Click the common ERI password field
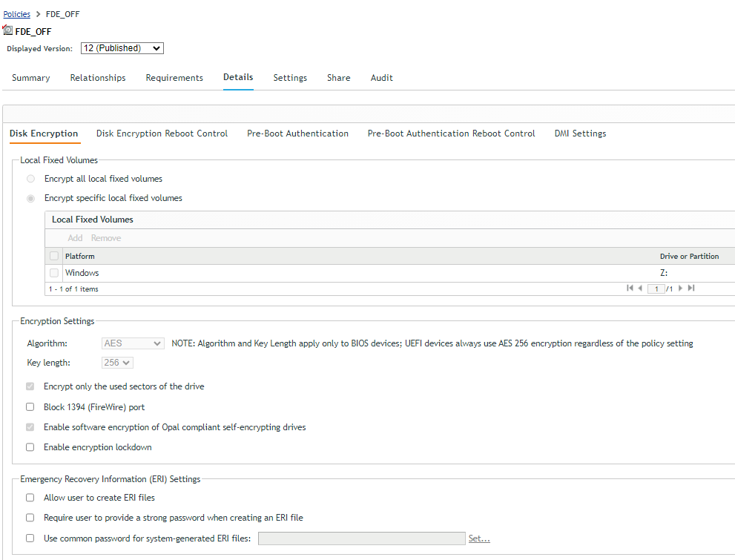This screenshot has width=735, height=560. 362,538
